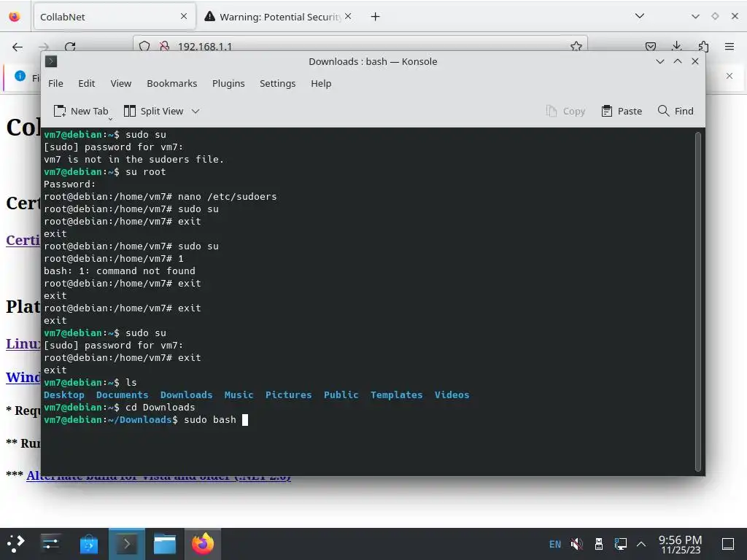Viewport: 747px width, 560px height.
Task: Open a new Firefox tab
Action: pyautogui.click(x=376, y=17)
